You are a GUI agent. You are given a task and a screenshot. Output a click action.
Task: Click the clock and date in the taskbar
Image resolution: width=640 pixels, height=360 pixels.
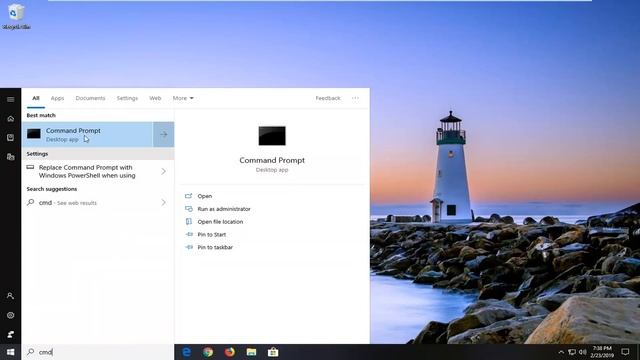coord(602,352)
